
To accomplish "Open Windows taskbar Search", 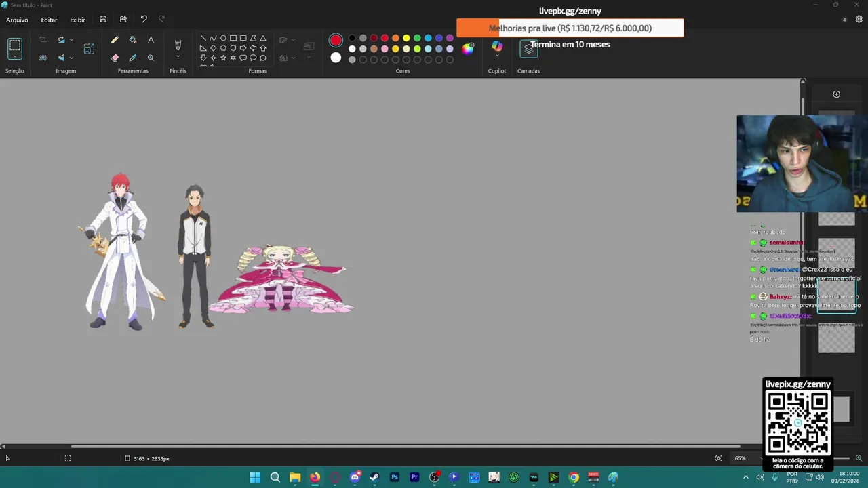I will click(x=275, y=477).
